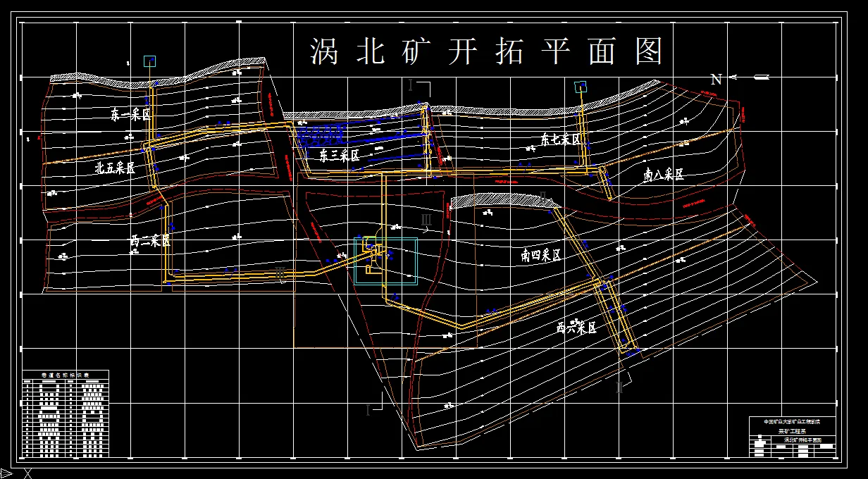Click the legend heading 巷道名称标识表
The height and width of the screenshot is (479, 868).
coord(66,375)
